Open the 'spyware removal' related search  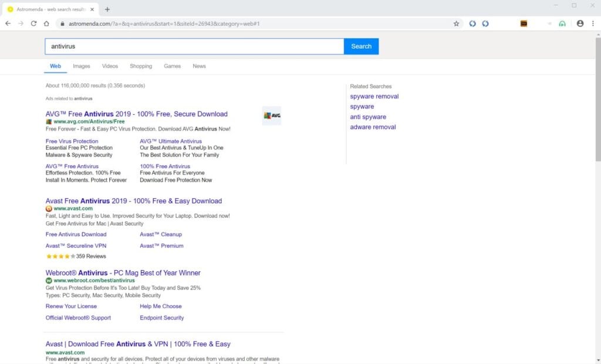tap(374, 97)
